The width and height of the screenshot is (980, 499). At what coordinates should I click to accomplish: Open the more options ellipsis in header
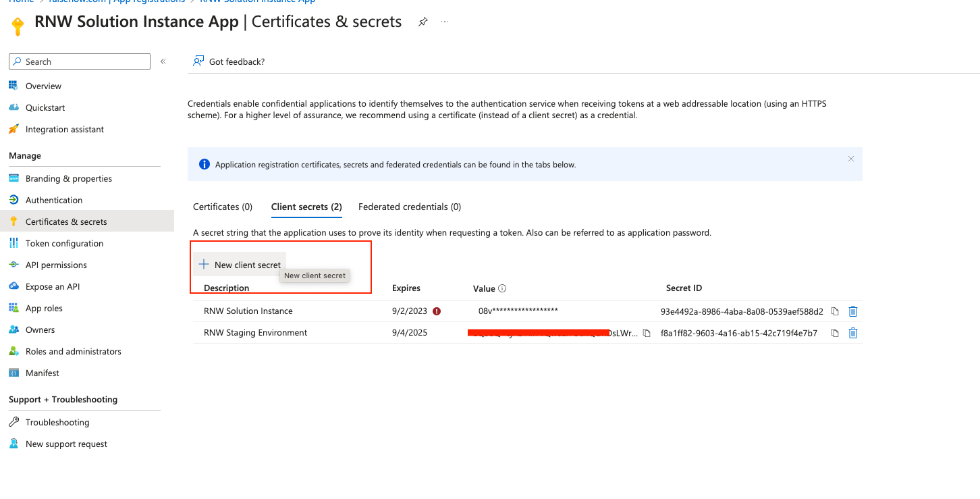(x=445, y=22)
